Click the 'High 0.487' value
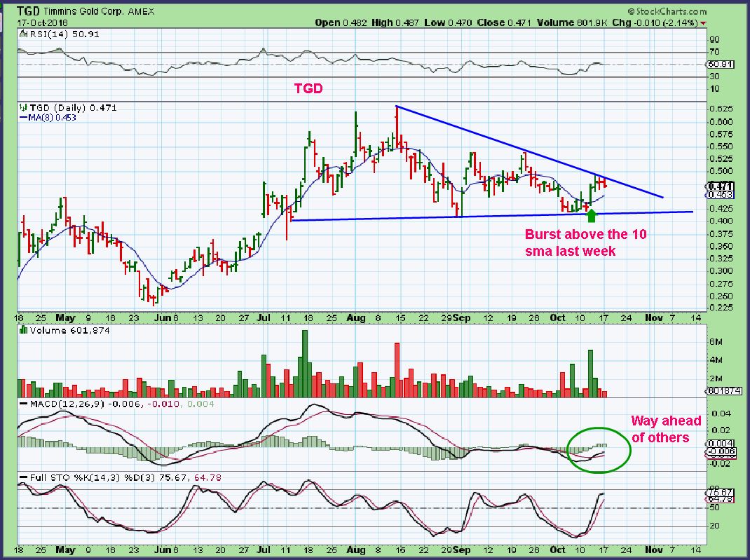The width and height of the screenshot is (750, 560). [x=395, y=22]
